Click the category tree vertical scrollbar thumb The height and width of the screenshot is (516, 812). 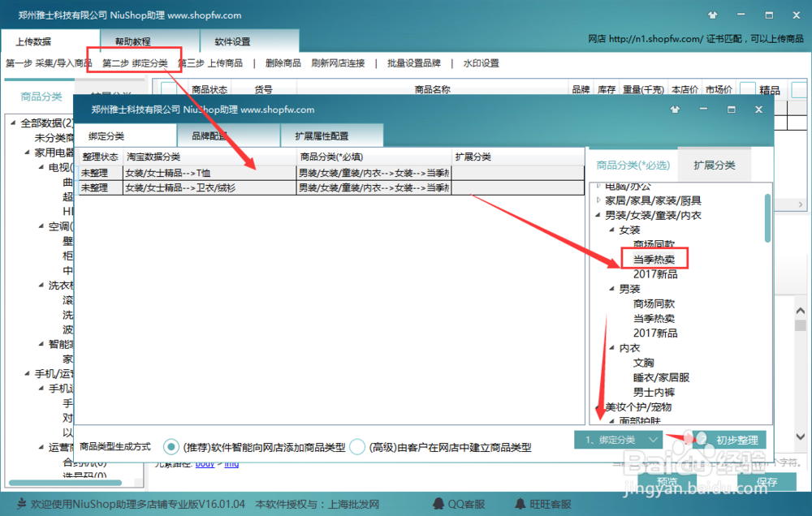point(767,218)
